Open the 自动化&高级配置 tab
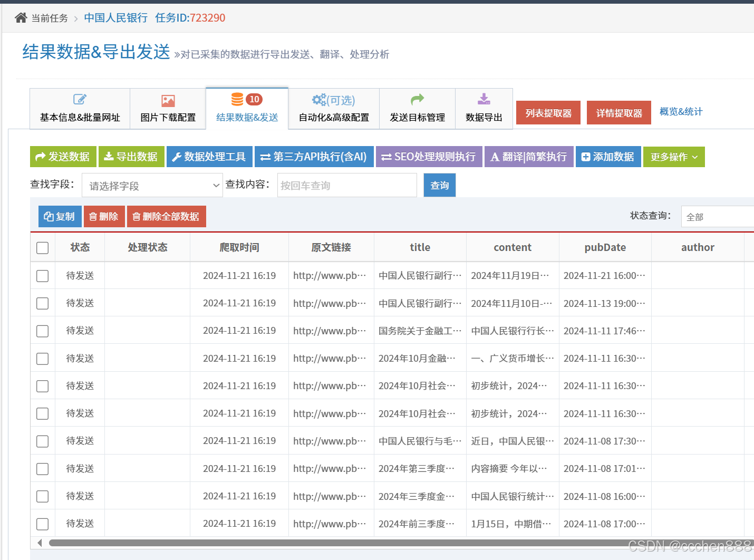 (x=334, y=109)
